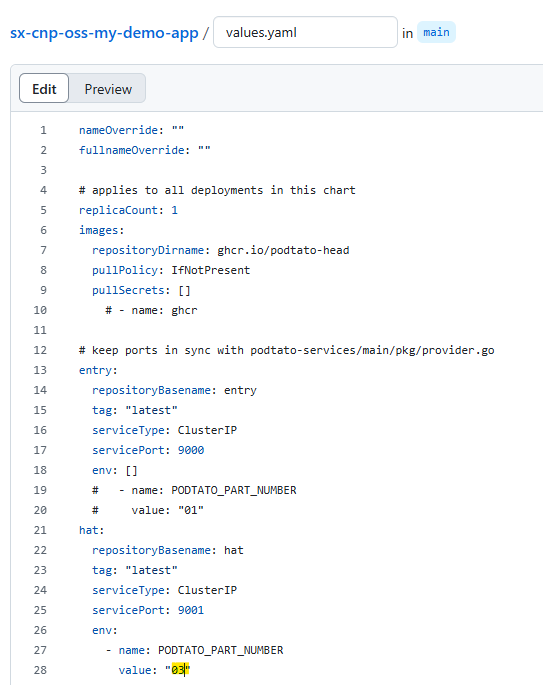Click the entry servicePort value 9000
The height and width of the screenshot is (685, 543).
coord(191,450)
